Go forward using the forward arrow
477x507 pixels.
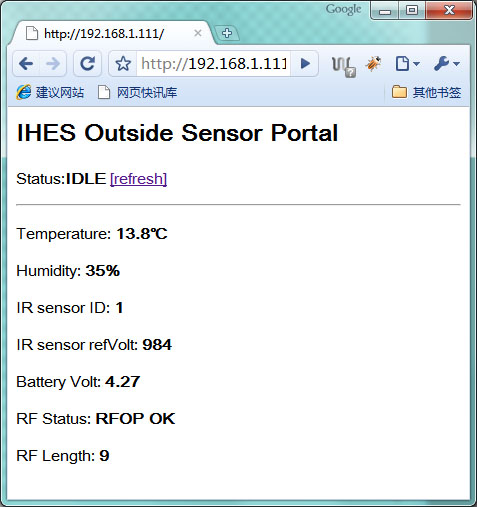click(x=53, y=63)
